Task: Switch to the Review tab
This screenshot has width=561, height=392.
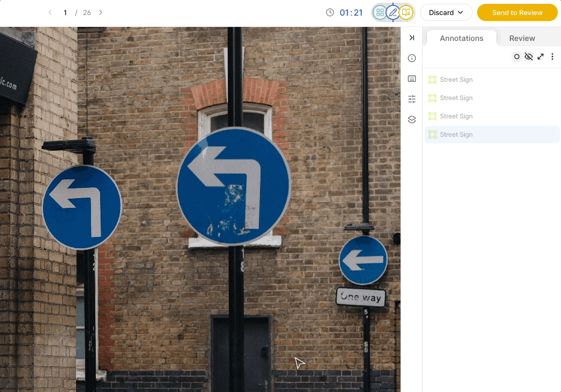Action: click(522, 38)
